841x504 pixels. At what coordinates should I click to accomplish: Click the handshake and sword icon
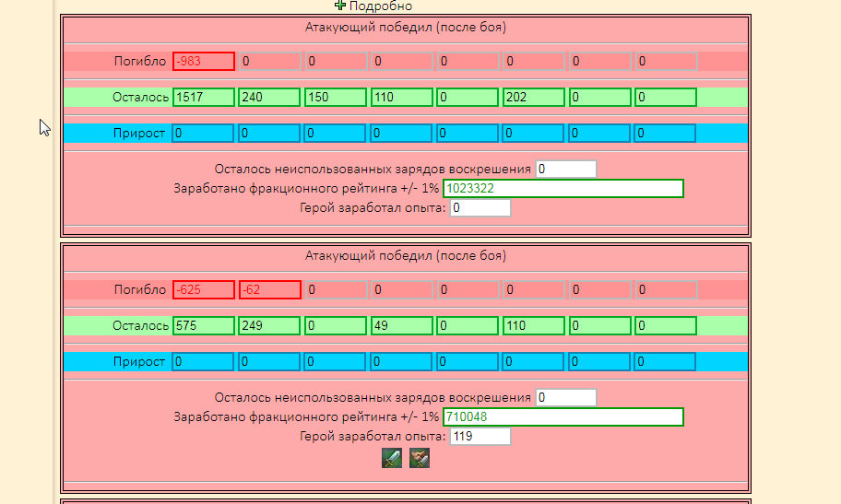point(420,459)
